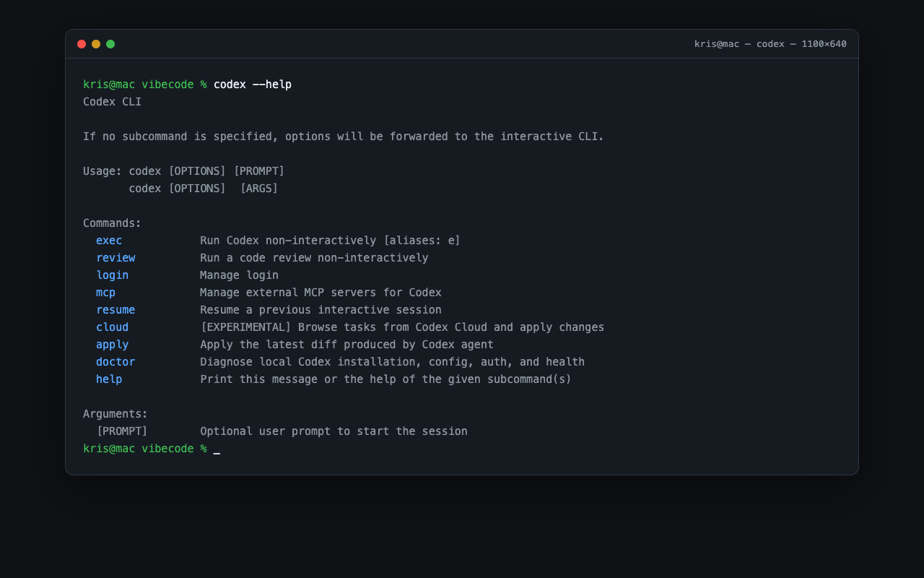Click the 'exec' command name
The height and width of the screenshot is (578, 924).
tap(109, 241)
